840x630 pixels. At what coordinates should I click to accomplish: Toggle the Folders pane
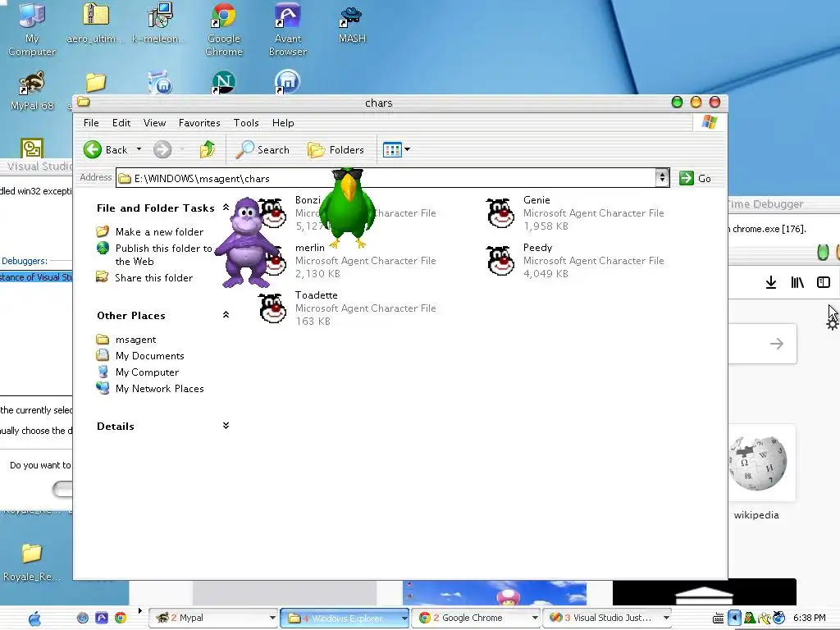click(x=336, y=150)
